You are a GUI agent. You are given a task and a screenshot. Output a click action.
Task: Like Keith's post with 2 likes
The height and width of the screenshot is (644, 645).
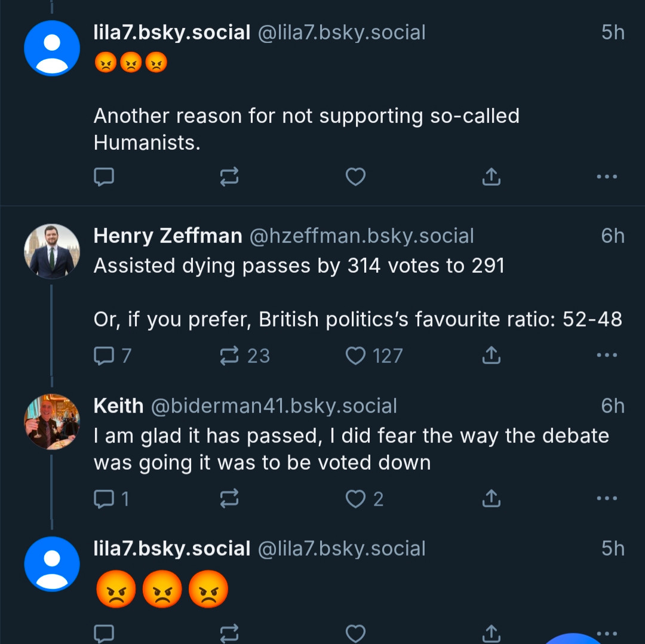pos(364,499)
